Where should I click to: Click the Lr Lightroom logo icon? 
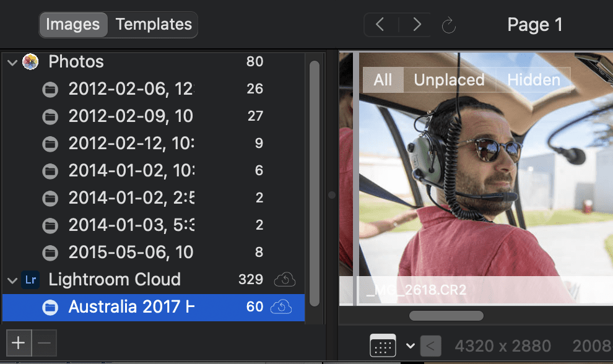pyautogui.click(x=30, y=280)
